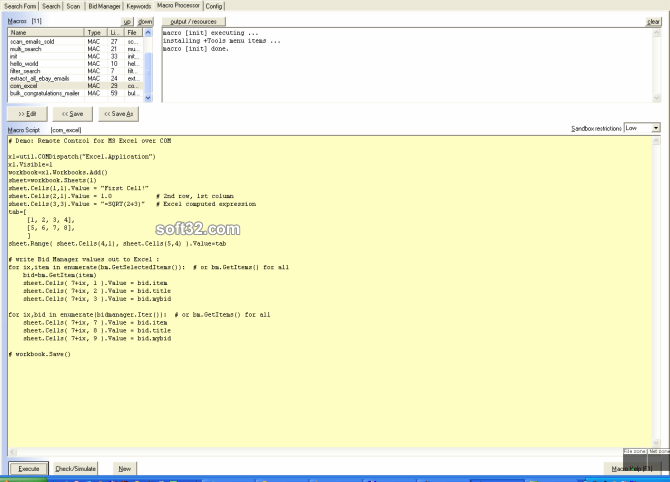Click macro list scrollbar down arrow
The image size is (670, 482).
pyautogui.click(x=148, y=98)
